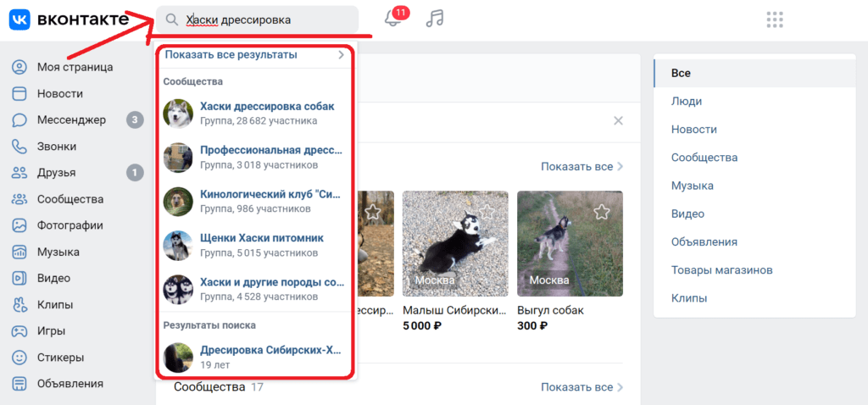Select the 'Люди' filter tab

pos(686,102)
